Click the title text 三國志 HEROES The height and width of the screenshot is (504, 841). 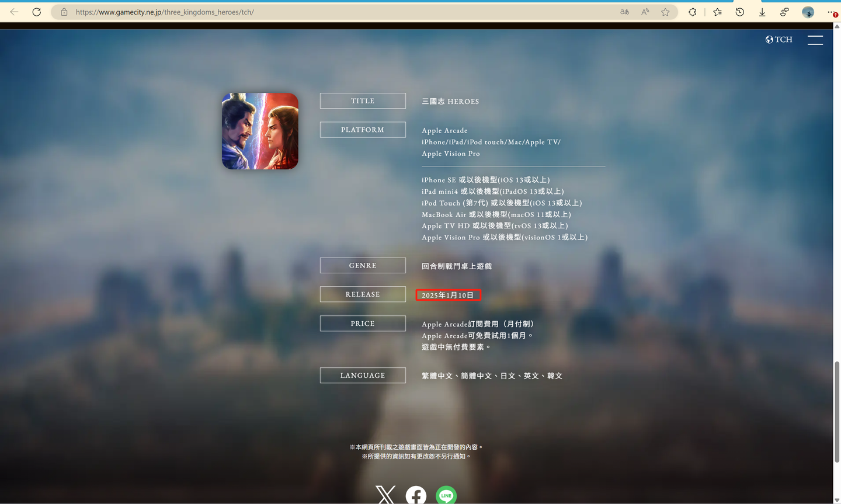(x=450, y=102)
